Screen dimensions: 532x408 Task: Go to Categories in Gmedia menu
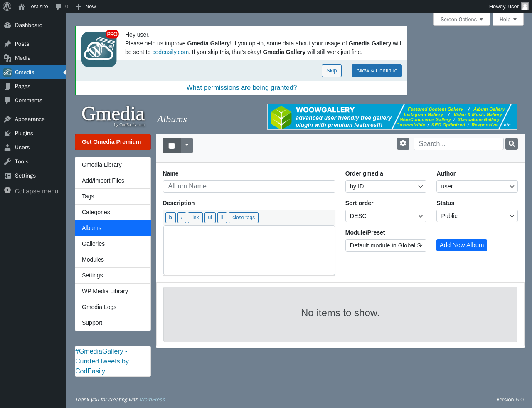tap(113, 212)
